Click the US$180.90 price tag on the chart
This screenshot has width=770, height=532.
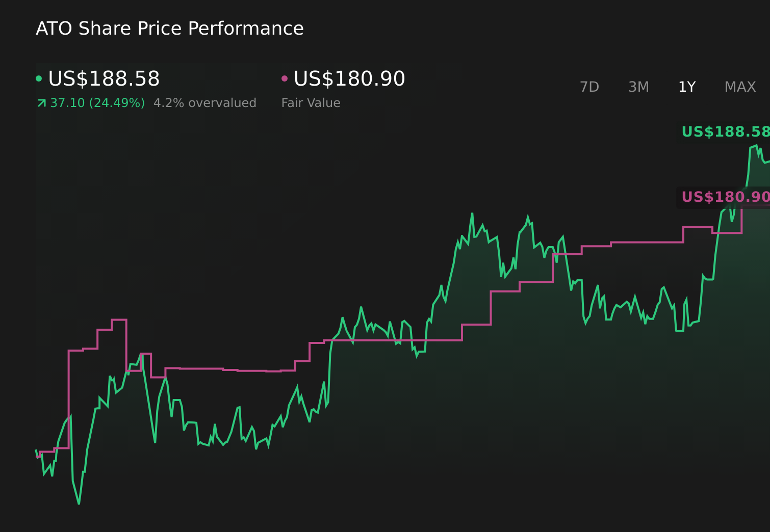726,197
